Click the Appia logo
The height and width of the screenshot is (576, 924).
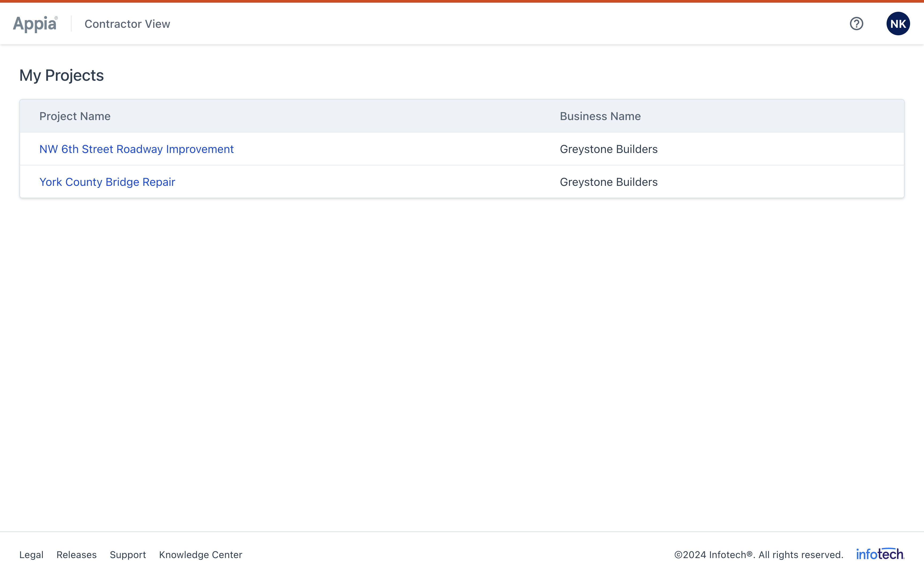click(x=35, y=24)
